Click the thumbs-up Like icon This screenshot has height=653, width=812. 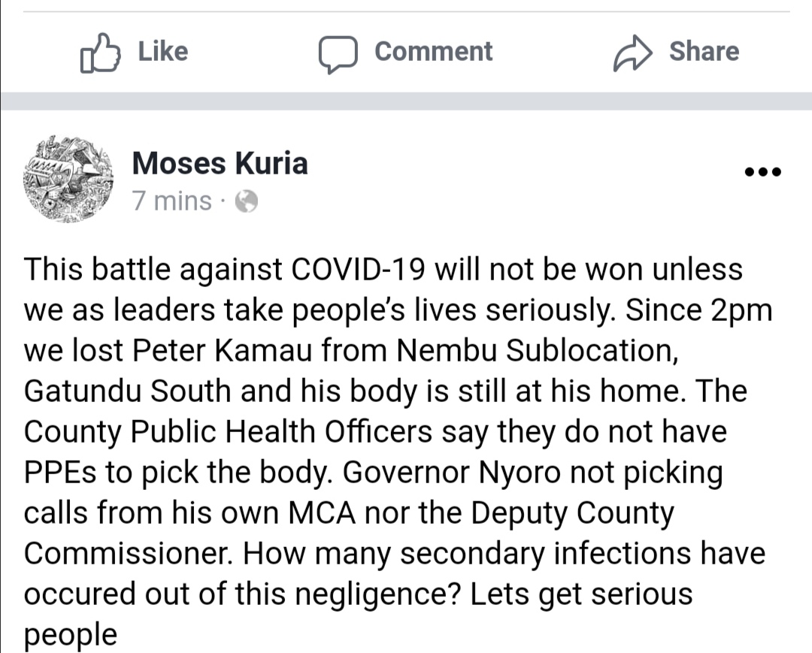pyautogui.click(x=101, y=53)
